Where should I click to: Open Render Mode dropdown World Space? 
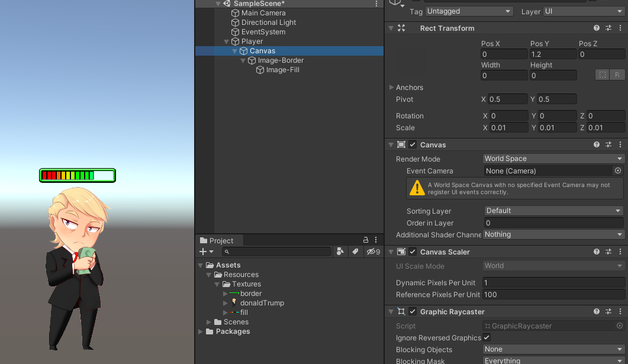tap(553, 159)
